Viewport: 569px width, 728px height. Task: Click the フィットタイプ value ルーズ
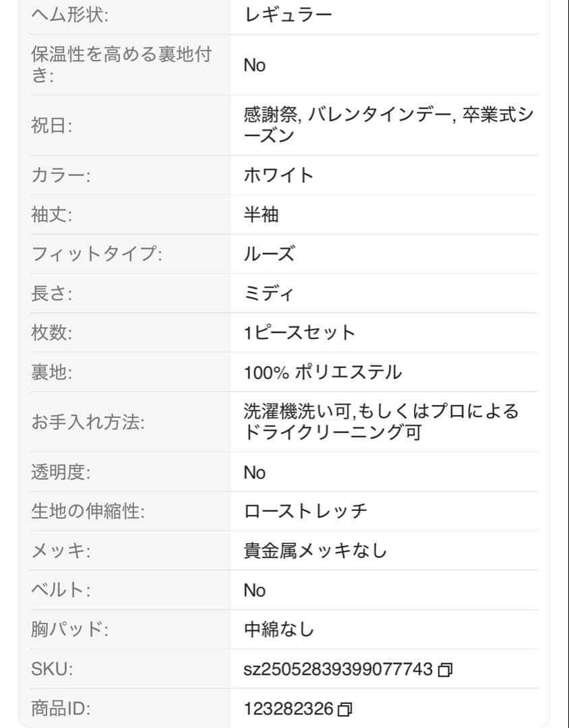[x=269, y=254]
